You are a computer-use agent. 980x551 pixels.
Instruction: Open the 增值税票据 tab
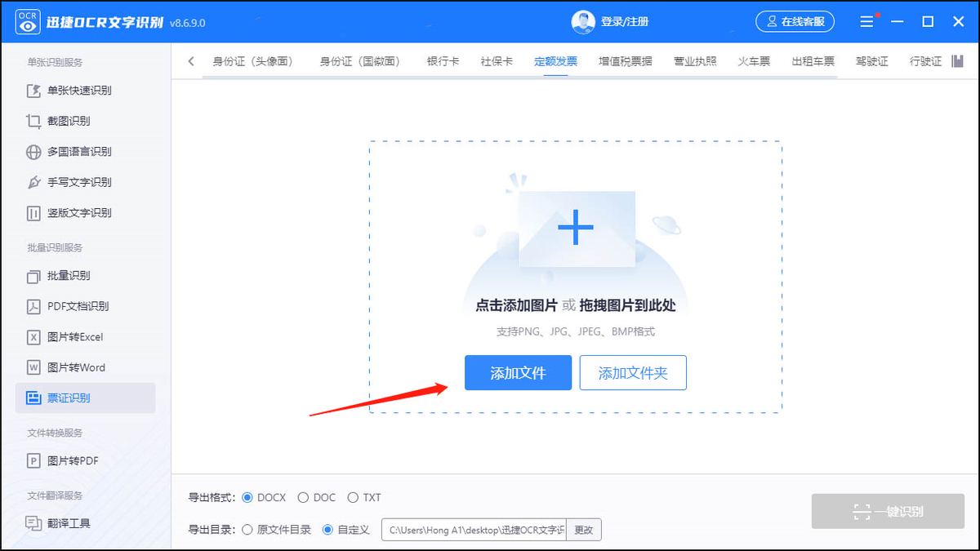[x=626, y=61]
